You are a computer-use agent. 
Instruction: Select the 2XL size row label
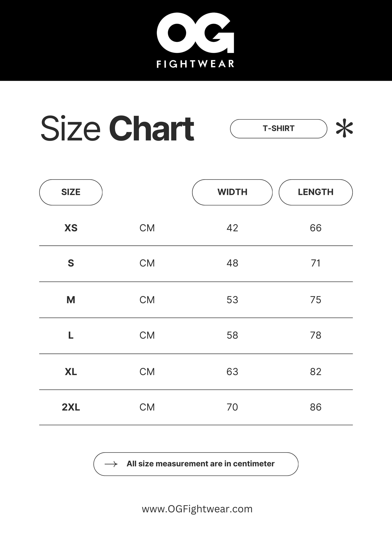(x=71, y=407)
